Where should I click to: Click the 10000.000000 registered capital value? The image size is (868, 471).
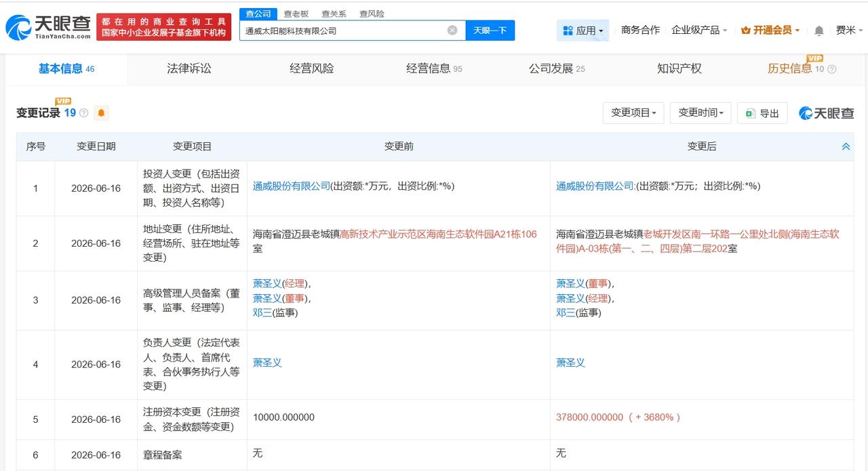283,417
